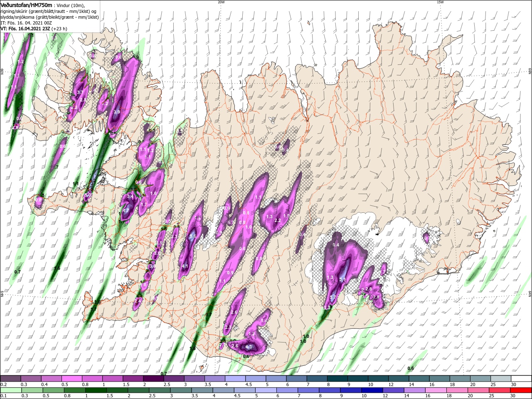
Task: Click the 3.4 precipitation value label
Action: coord(130,196)
